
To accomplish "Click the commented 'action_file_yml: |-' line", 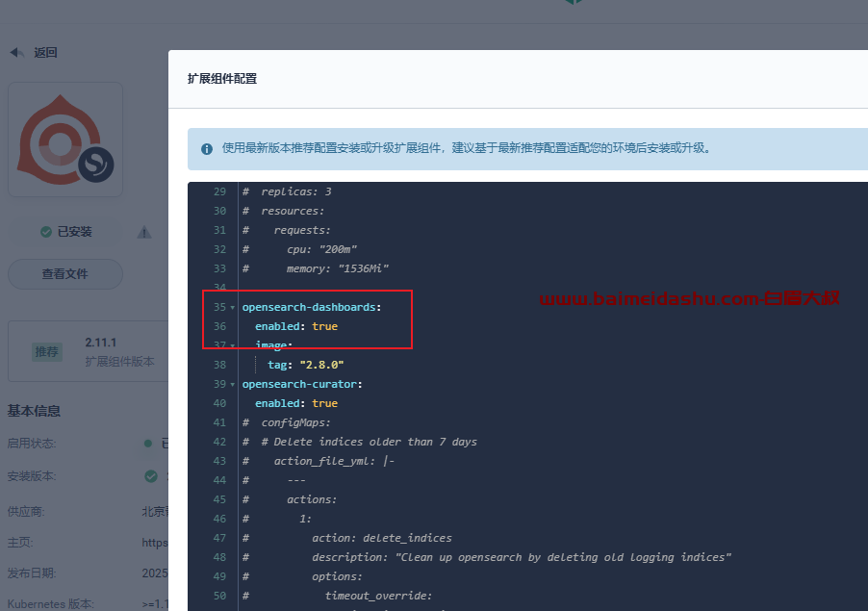I will (x=319, y=461).
